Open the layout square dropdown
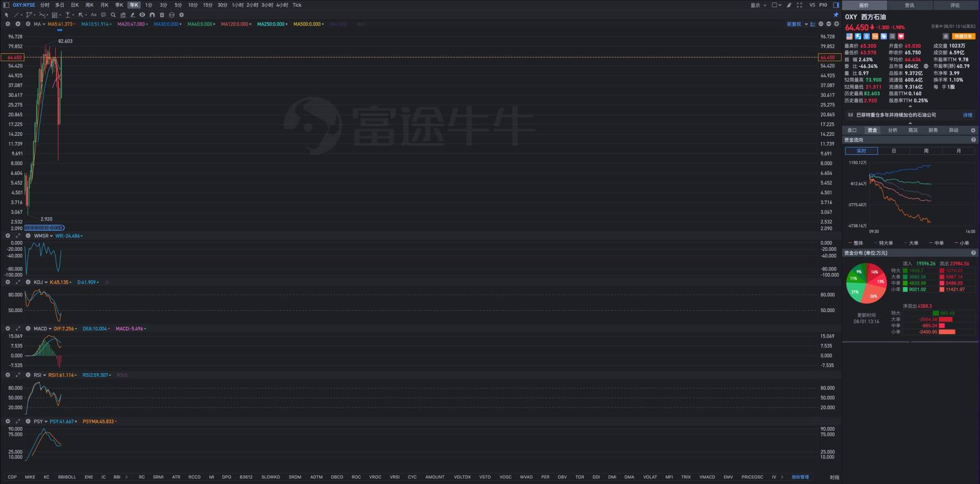Screen dimensions: 980x484 776,5
